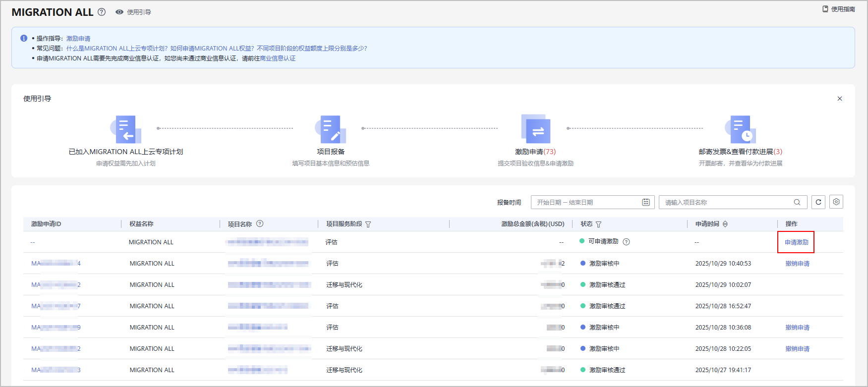Refresh the table list
Screen dimensions: 868x387
818,202
